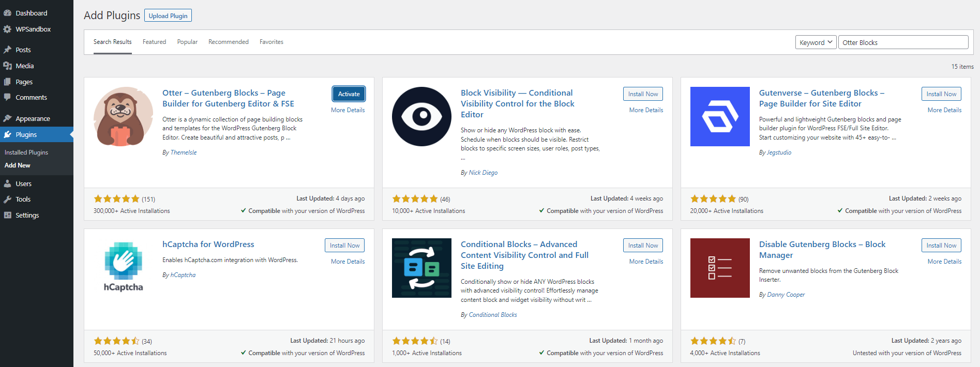Install the hCaptcha for WordPress plugin
Screen dimensions: 980x367
344,246
